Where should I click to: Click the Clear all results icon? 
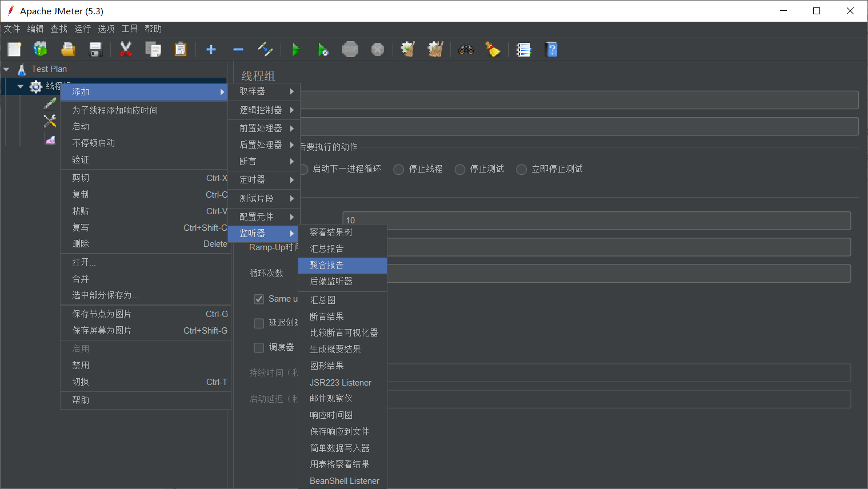(x=435, y=50)
